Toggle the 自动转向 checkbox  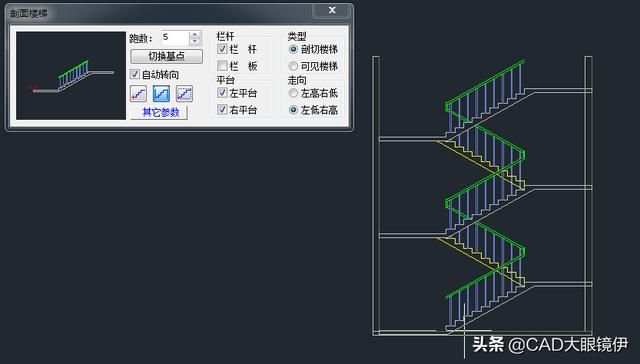click(x=135, y=74)
